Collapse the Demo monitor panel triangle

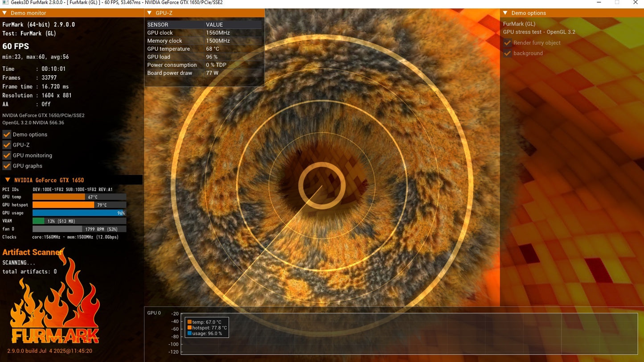point(4,13)
